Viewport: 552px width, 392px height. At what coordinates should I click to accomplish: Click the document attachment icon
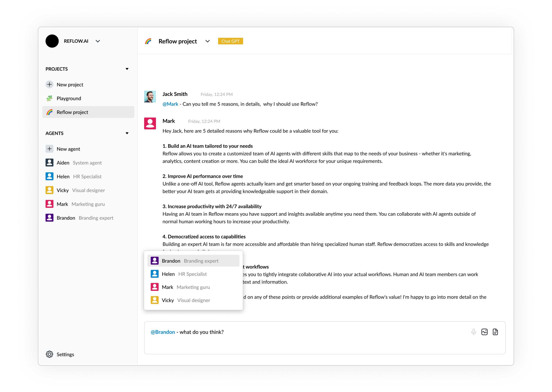[x=495, y=332]
